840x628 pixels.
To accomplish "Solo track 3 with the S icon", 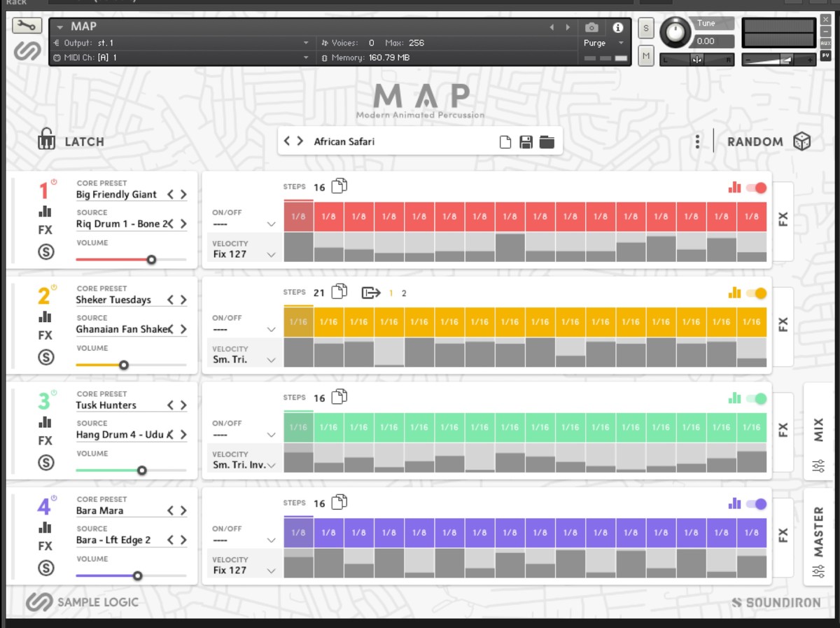I will (x=45, y=463).
